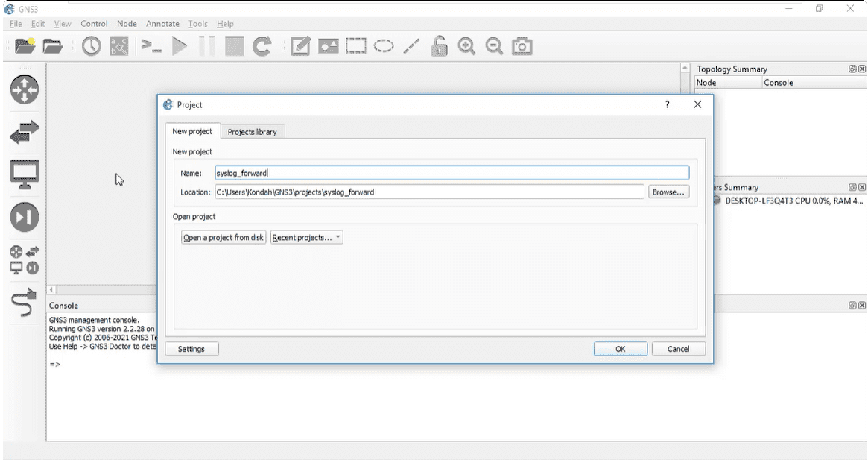Click the Zoom out magnifier icon

tap(494, 46)
